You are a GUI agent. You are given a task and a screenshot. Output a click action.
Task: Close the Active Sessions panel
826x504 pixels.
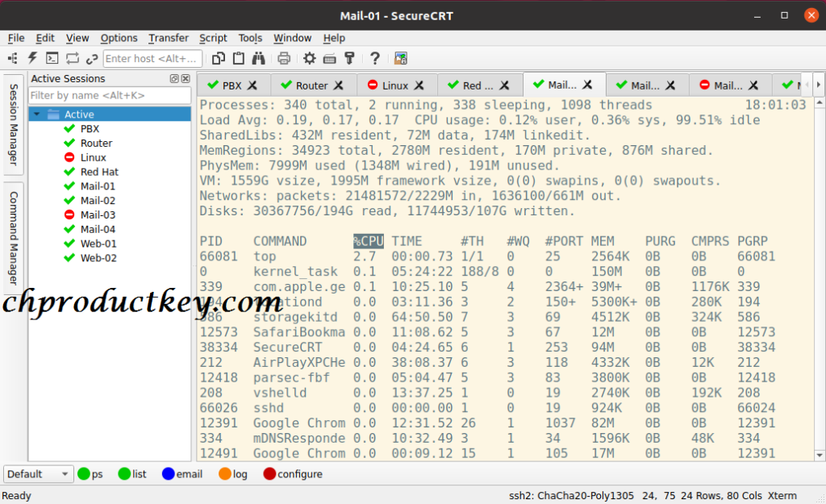(x=186, y=78)
